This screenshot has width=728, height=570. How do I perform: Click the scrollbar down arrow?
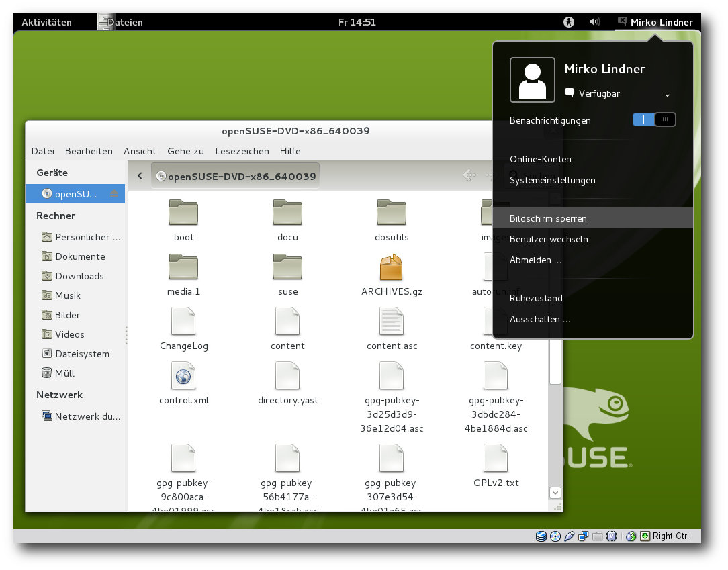pyautogui.click(x=555, y=493)
